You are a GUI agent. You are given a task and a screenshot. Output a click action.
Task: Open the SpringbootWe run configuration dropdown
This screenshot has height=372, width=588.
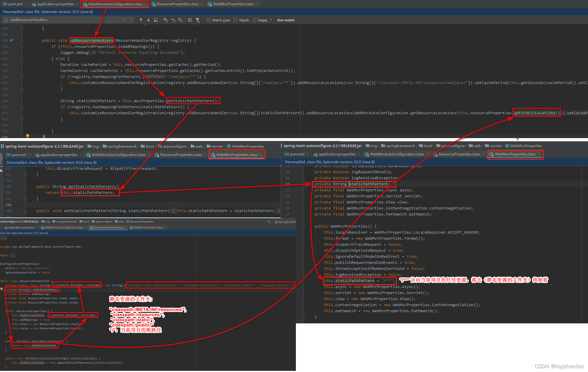285,222
